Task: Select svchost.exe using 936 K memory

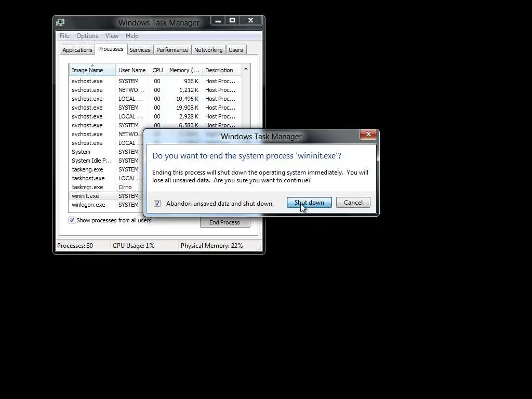Action: click(155, 81)
